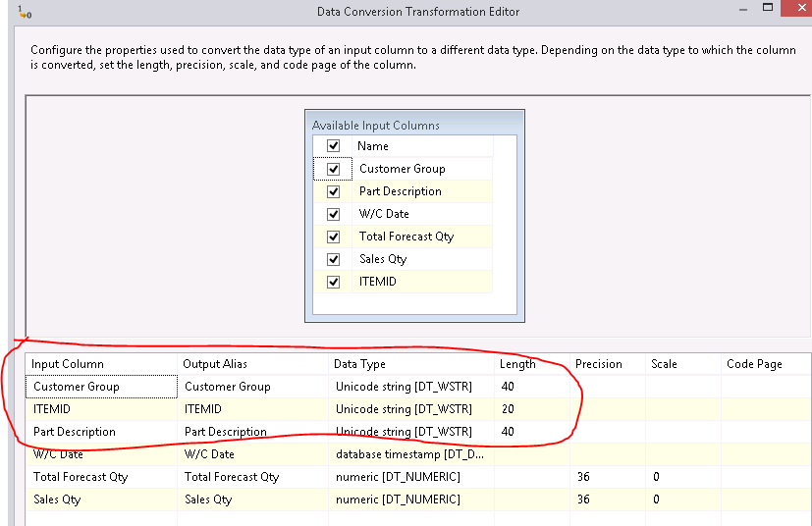Open Input Column dropdown for Total Forecast Qty
The image size is (812, 526).
pos(101,477)
